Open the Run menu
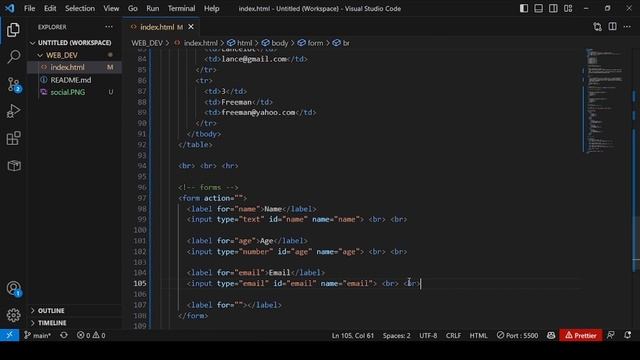 point(153,8)
